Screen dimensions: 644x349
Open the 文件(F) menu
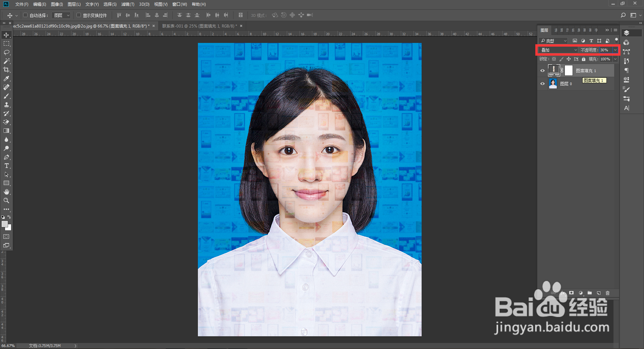(22, 4)
